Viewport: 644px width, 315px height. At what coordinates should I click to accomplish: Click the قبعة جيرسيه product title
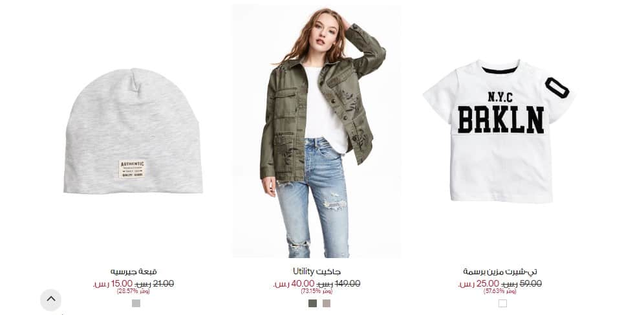coord(133,272)
